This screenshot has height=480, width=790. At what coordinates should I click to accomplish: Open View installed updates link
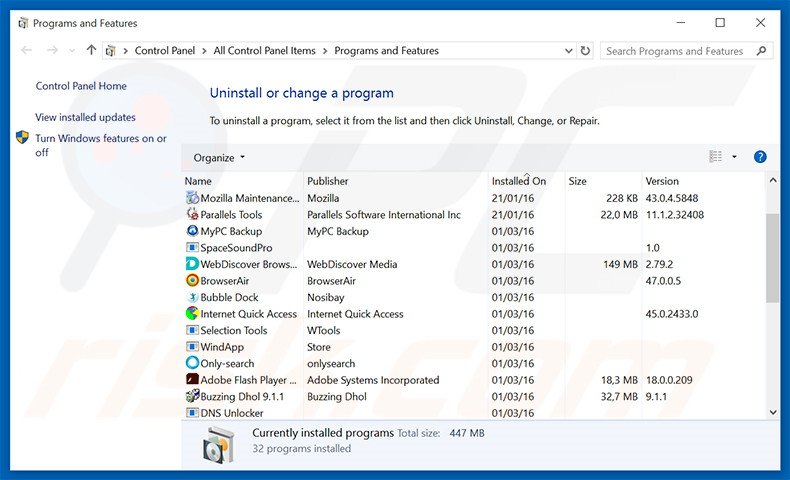click(x=85, y=117)
